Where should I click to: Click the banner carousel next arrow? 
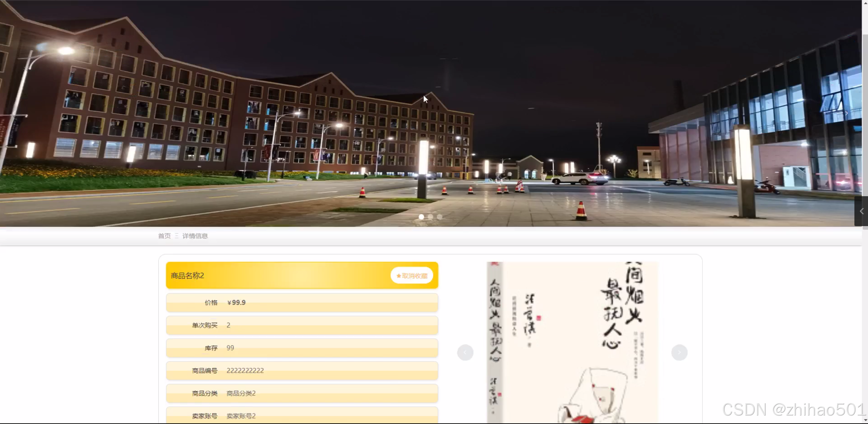pos(846,113)
